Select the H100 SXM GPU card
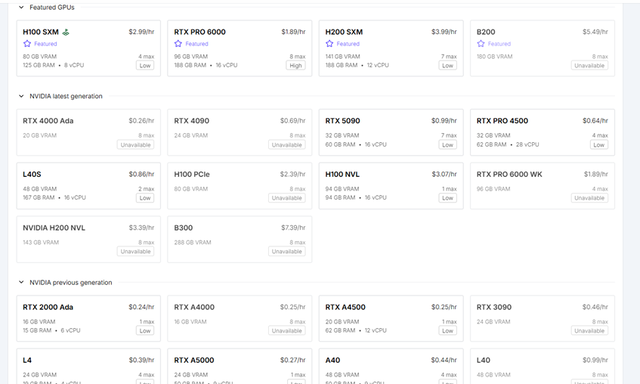This screenshot has width=640, height=384. 89,48
